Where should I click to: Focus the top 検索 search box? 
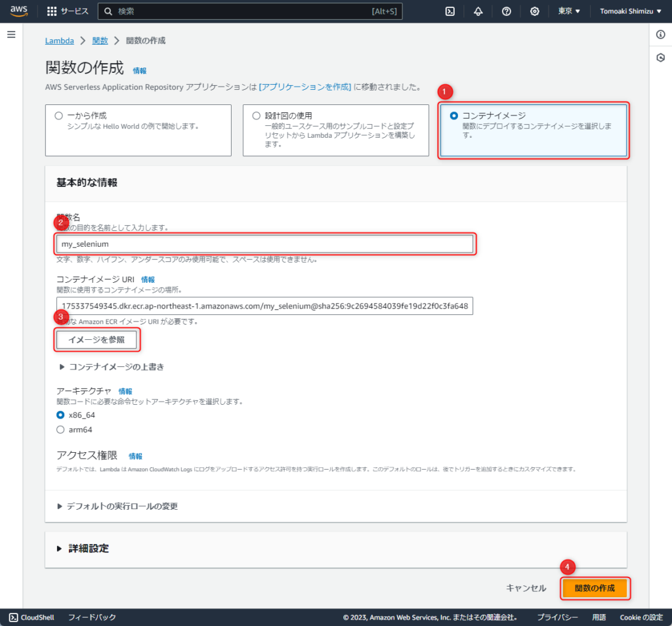(x=250, y=11)
